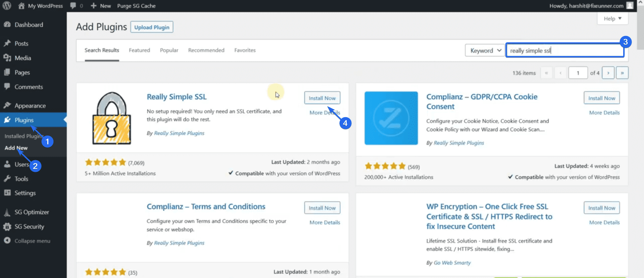Click the Comments icon in sidebar
The width and height of the screenshot is (644, 278).
click(x=7, y=86)
